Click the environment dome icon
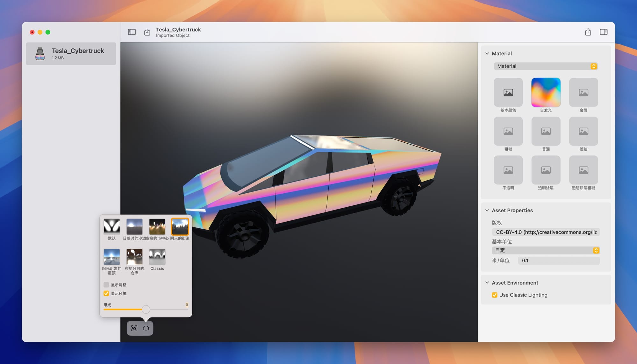 (146, 328)
